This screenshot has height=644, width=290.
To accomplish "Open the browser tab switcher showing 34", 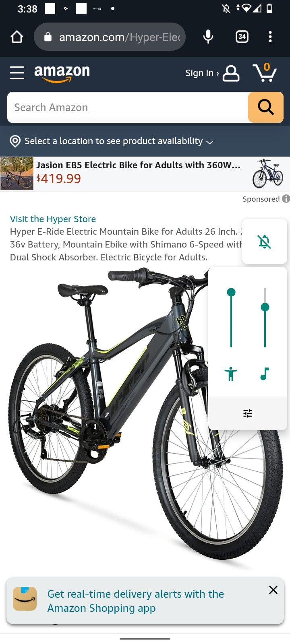I will point(242,37).
